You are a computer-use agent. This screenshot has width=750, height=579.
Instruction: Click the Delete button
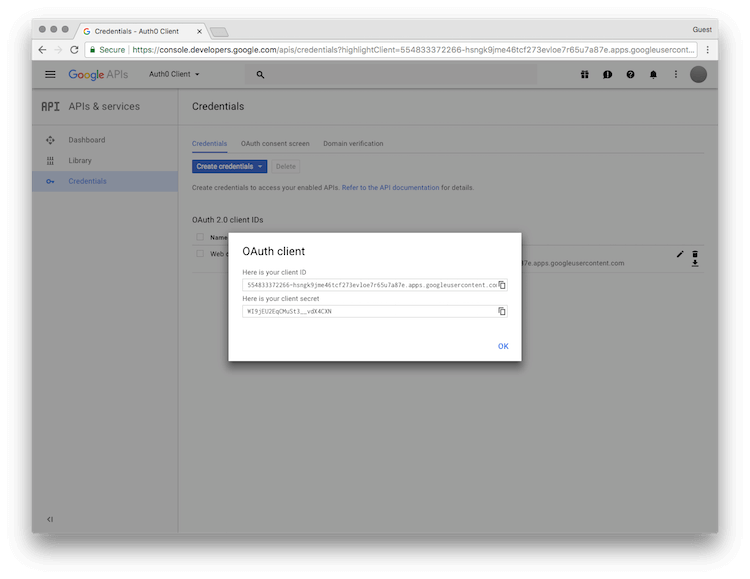tap(286, 167)
